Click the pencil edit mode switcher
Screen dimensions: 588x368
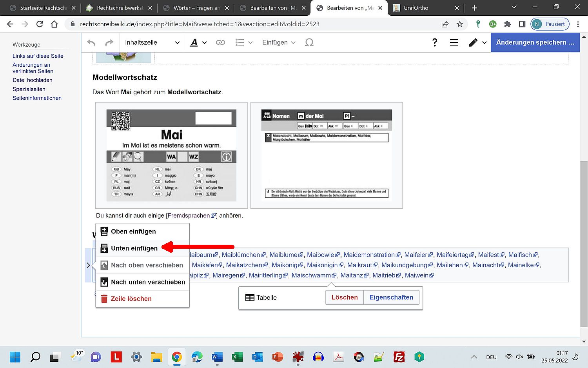click(x=477, y=42)
